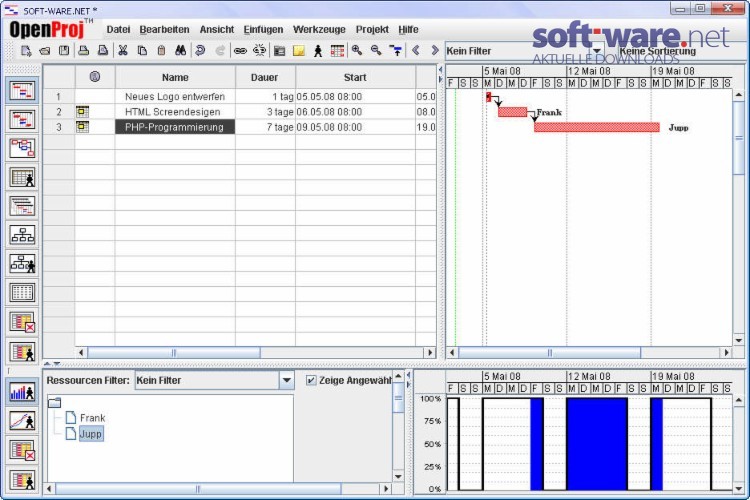Image resolution: width=750 pixels, height=500 pixels.
Task: Switch to Tracking Gantt view in sidebar
Action: coord(22,120)
